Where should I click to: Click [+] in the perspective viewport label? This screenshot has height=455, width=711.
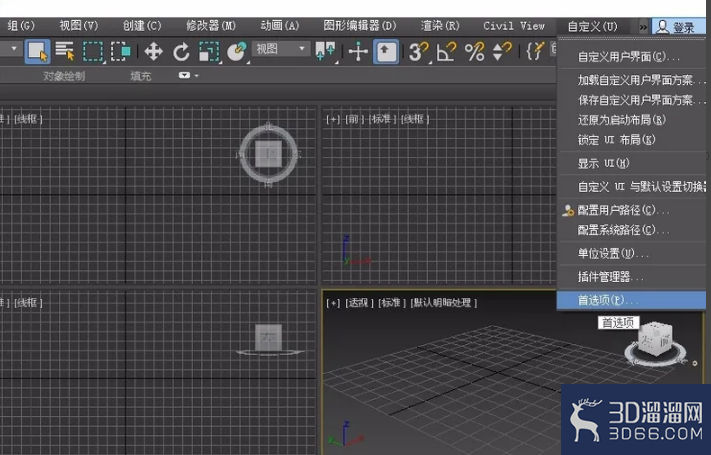333,303
